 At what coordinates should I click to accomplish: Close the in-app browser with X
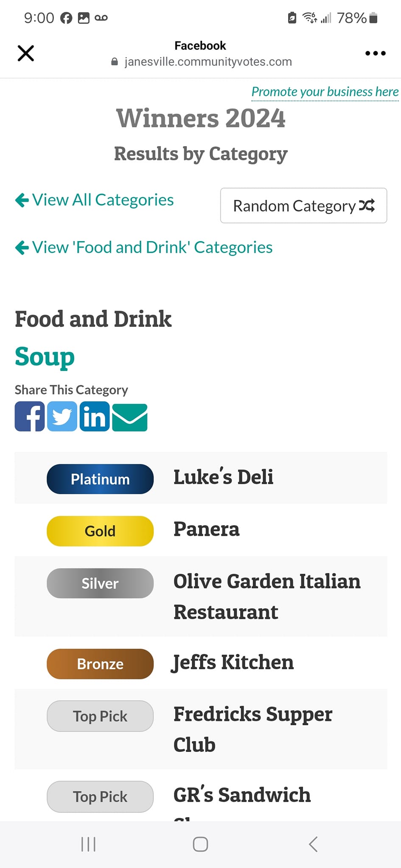tap(26, 53)
